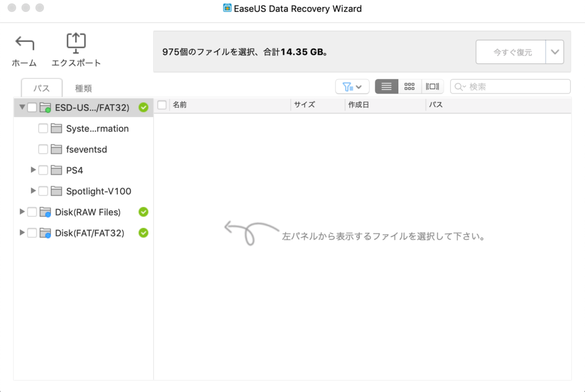
Task: Sort by 名前 column header
Action: pos(230,105)
